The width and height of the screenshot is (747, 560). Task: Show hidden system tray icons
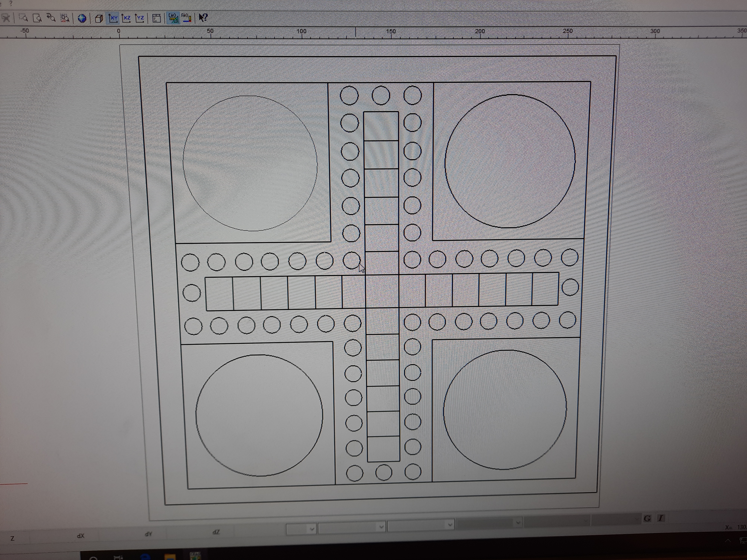[x=727, y=540]
